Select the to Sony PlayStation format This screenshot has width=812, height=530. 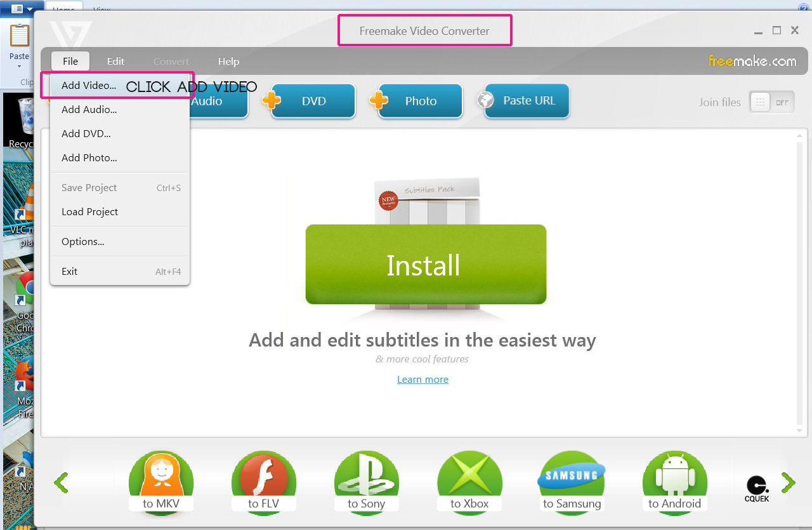367,482
